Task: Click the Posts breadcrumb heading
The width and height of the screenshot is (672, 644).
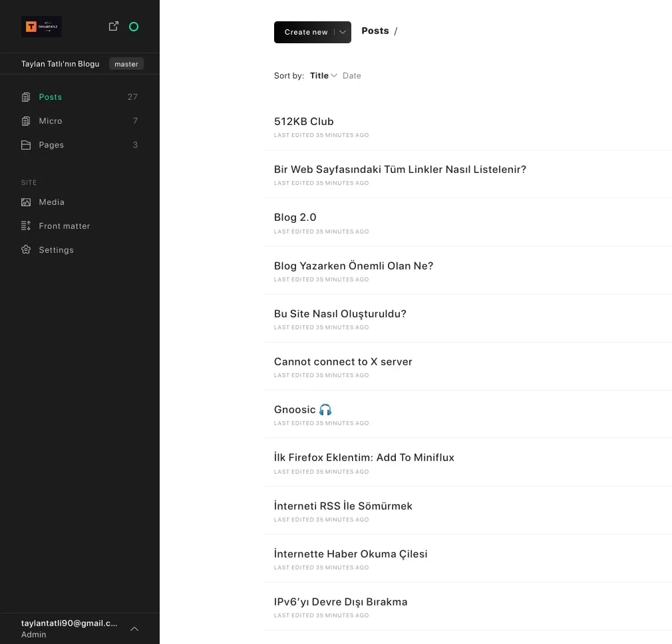Action: [x=375, y=31]
